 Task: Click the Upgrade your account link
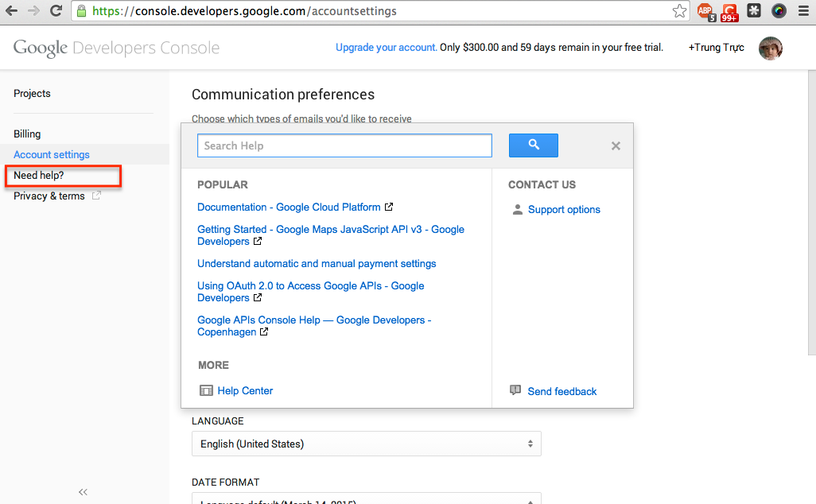[x=386, y=48]
